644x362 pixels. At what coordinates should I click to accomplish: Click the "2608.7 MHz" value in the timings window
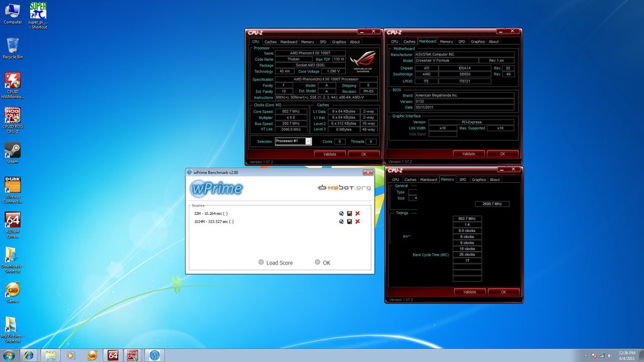pyautogui.click(x=492, y=204)
